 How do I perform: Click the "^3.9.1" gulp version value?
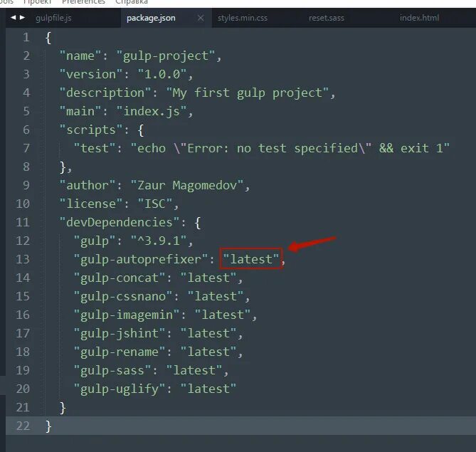coord(159,241)
